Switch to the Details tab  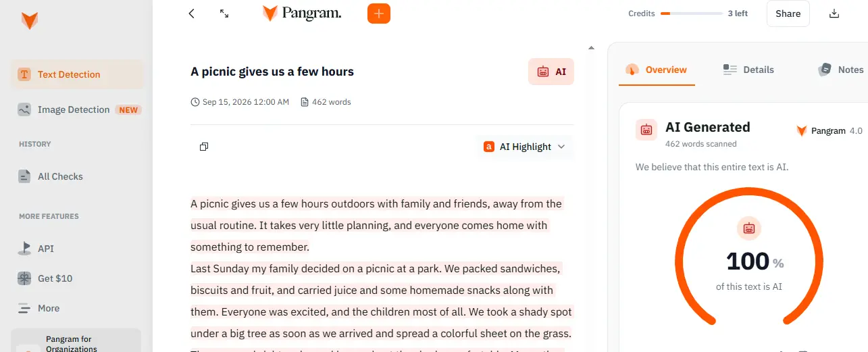click(748, 70)
